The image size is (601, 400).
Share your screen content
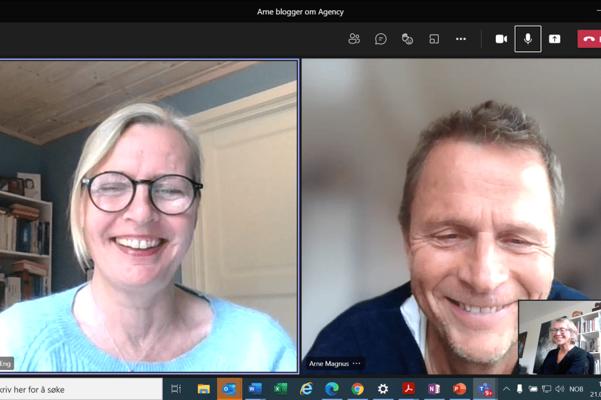coord(555,39)
